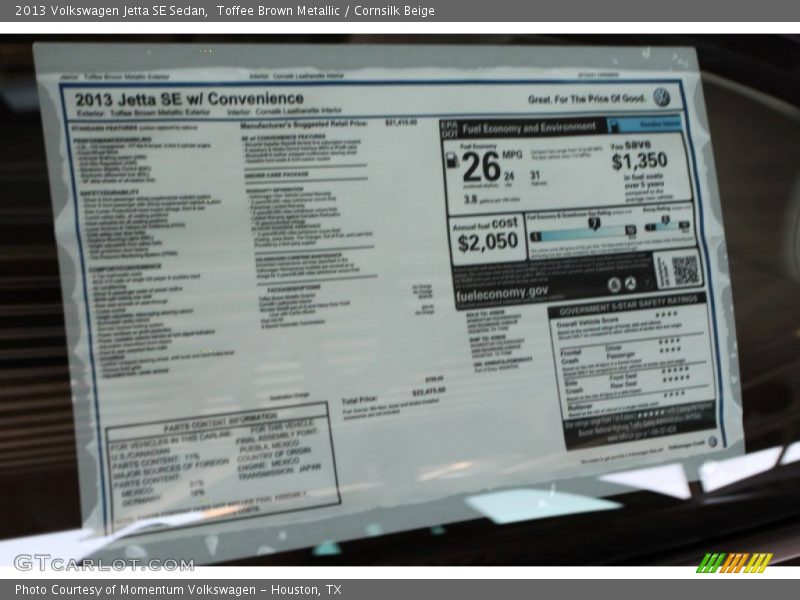This screenshot has width=800, height=600.
Task: Click the QR code on the fuel label
Action: [x=683, y=269]
